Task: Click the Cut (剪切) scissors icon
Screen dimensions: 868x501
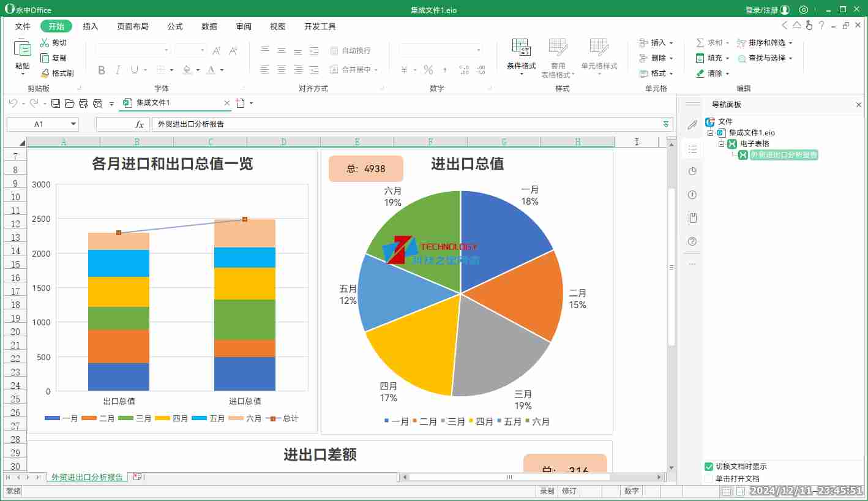Action: pos(45,43)
